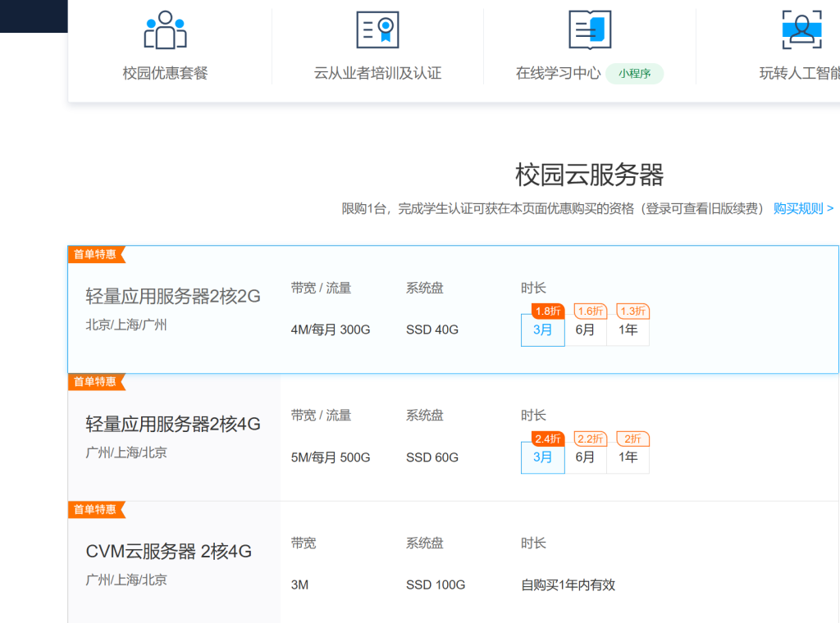Select 3月 duration for 2核2G server

pos(543,330)
